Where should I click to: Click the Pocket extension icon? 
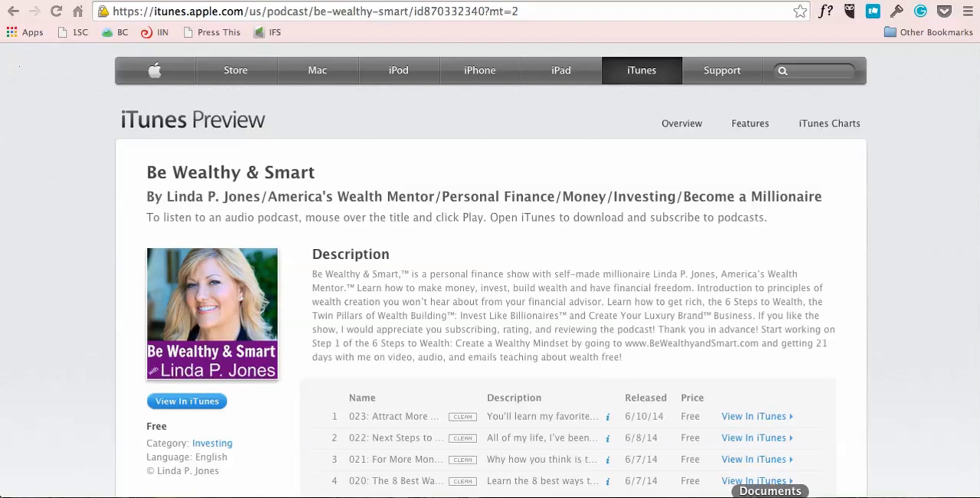tap(944, 11)
